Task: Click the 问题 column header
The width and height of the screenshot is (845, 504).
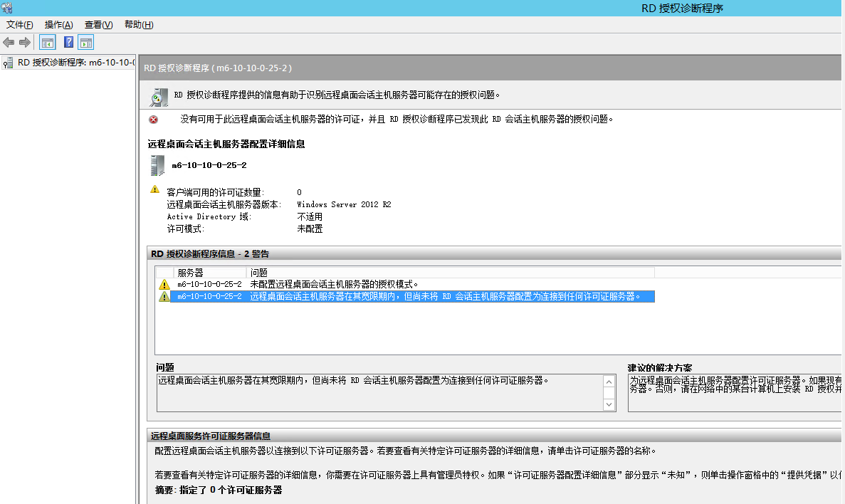Action: click(451, 273)
